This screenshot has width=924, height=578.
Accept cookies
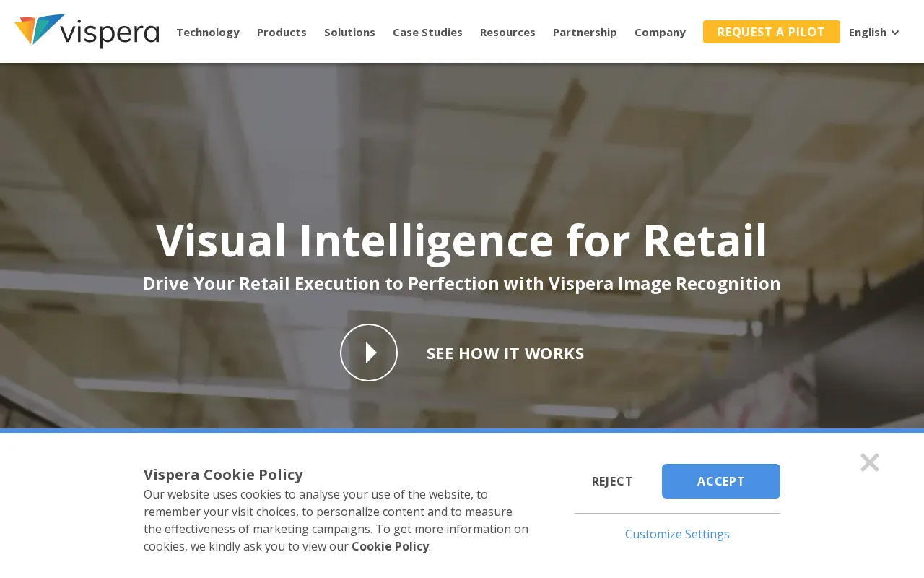(721, 481)
